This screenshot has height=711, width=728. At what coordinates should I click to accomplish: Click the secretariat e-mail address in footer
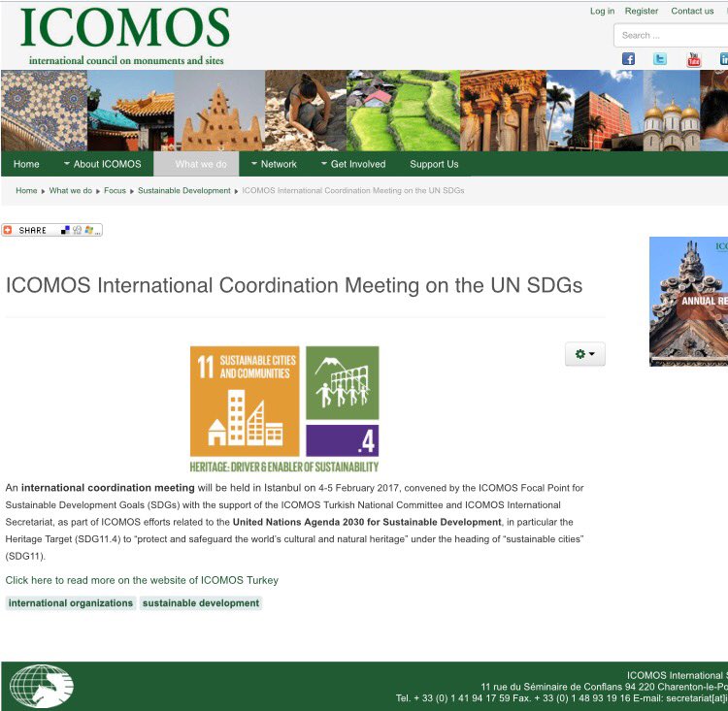696,698
